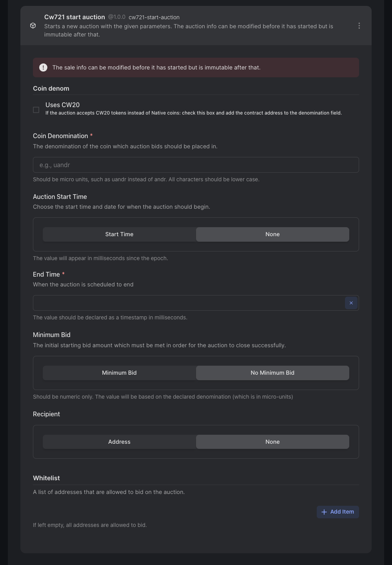392x565 pixels.
Task: Enable the Uses CW20 checkbox
Action: 36,110
